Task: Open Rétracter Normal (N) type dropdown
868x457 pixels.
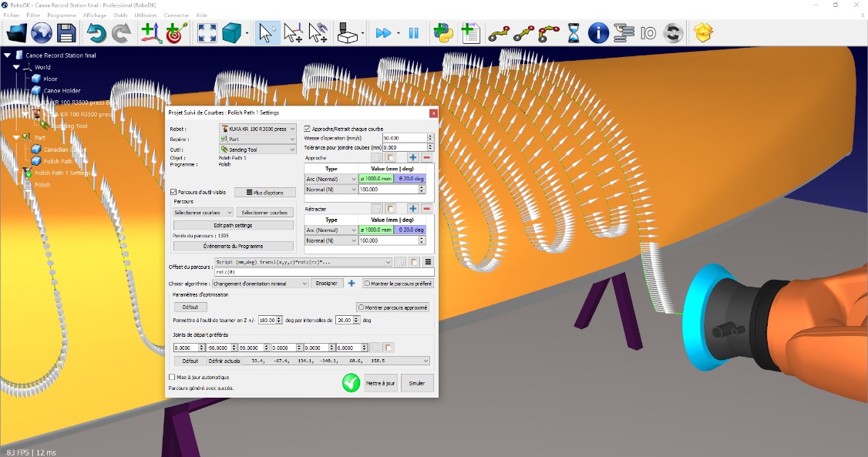Action: click(x=331, y=240)
